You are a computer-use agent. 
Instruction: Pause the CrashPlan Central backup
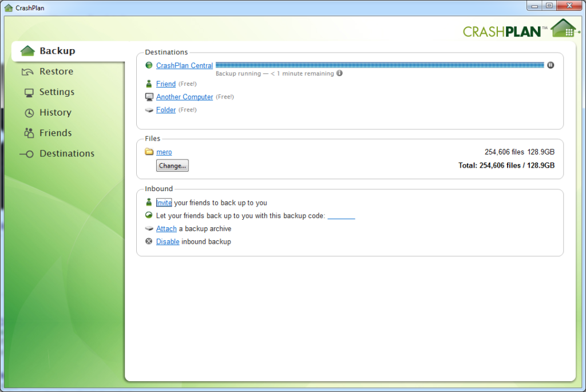[551, 65]
